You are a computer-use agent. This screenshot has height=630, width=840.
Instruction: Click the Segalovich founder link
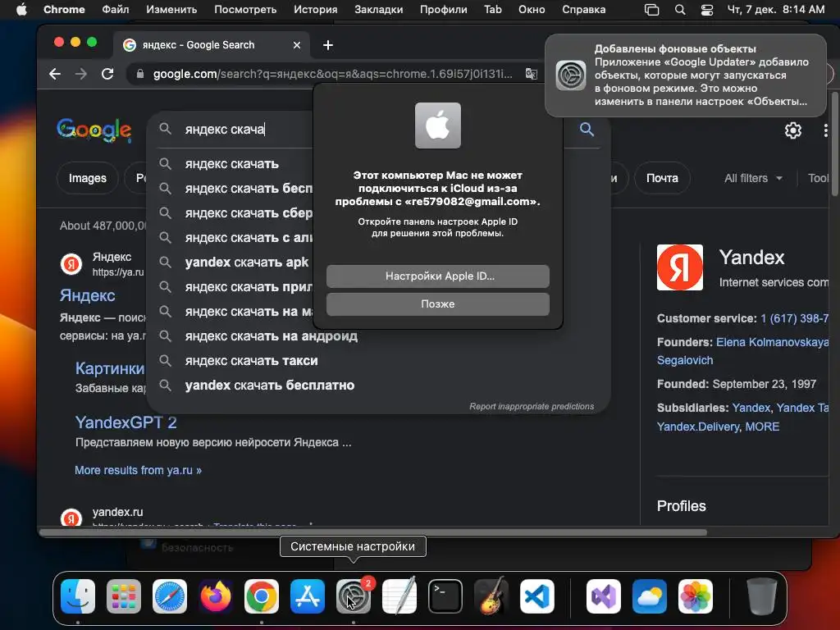pos(685,360)
